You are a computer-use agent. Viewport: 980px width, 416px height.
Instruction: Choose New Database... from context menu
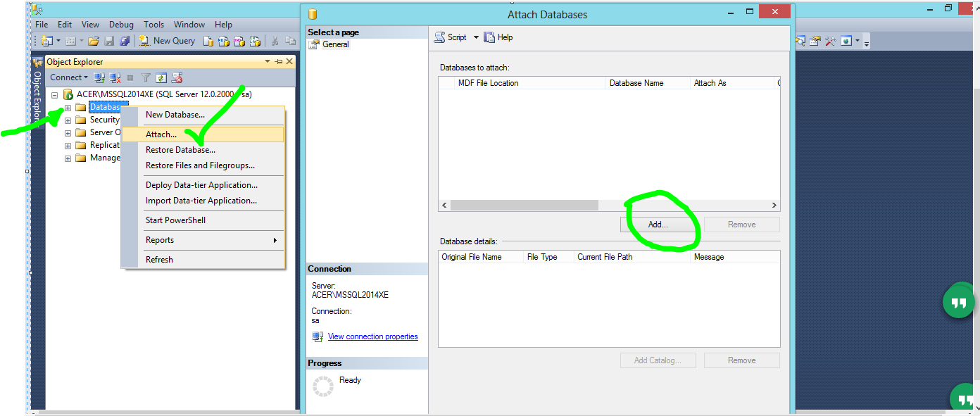pos(203,115)
